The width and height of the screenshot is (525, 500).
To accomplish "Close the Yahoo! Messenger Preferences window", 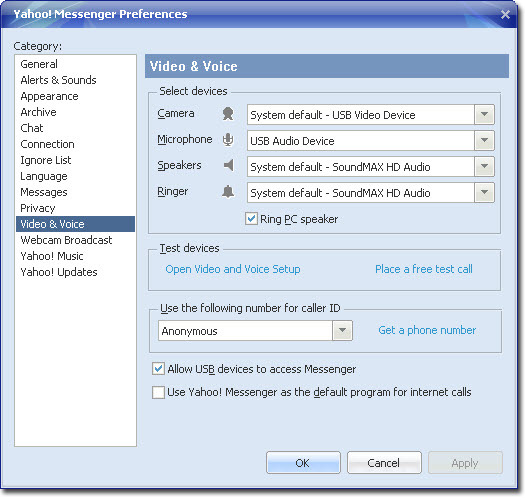I will [505, 14].
